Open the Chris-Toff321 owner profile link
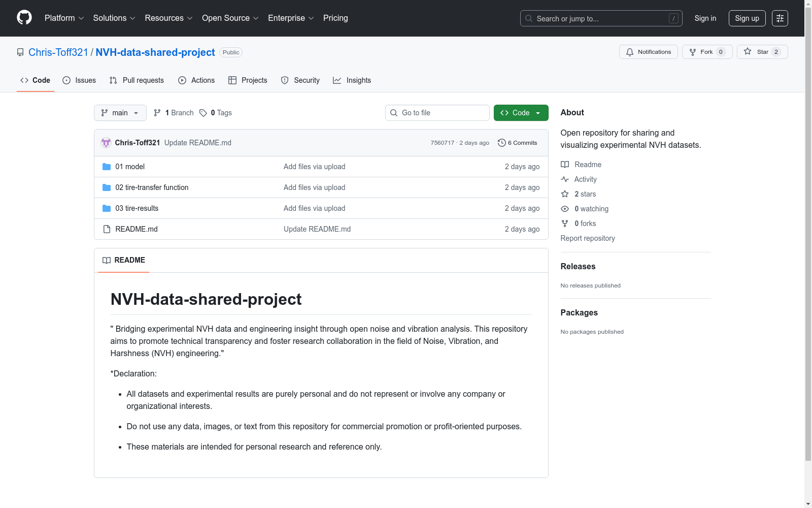 [58, 52]
